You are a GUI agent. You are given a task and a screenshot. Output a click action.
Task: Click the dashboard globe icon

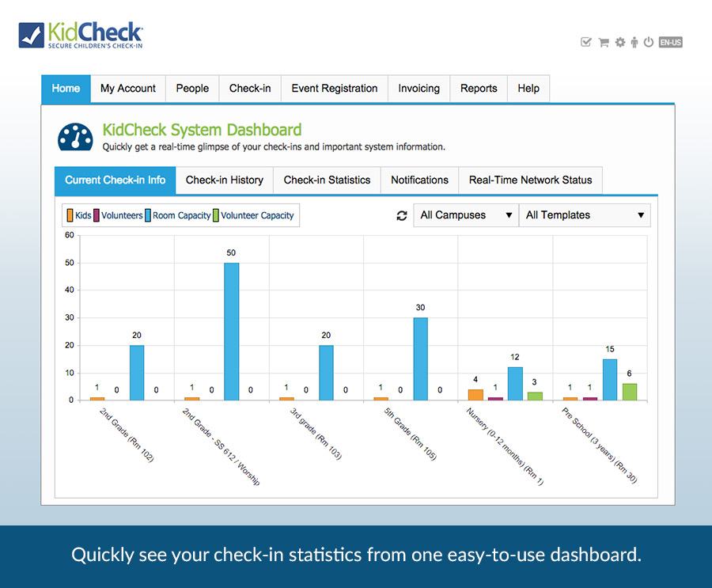pyautogui.click(x=75, y=136)
